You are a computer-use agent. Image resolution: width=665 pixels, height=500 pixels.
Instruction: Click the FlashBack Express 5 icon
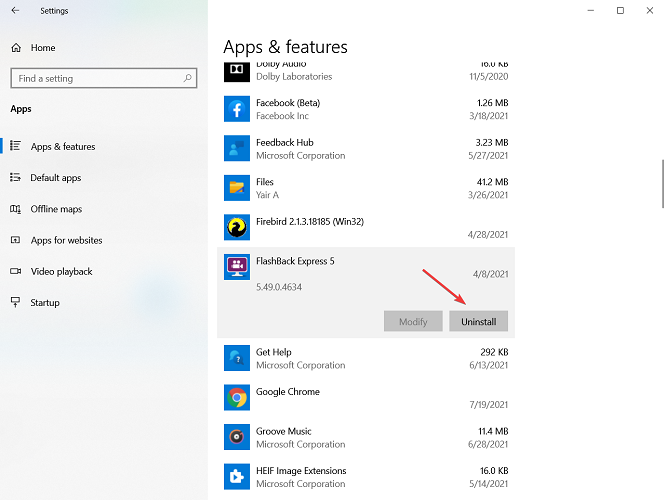click(x=237, y=267)
